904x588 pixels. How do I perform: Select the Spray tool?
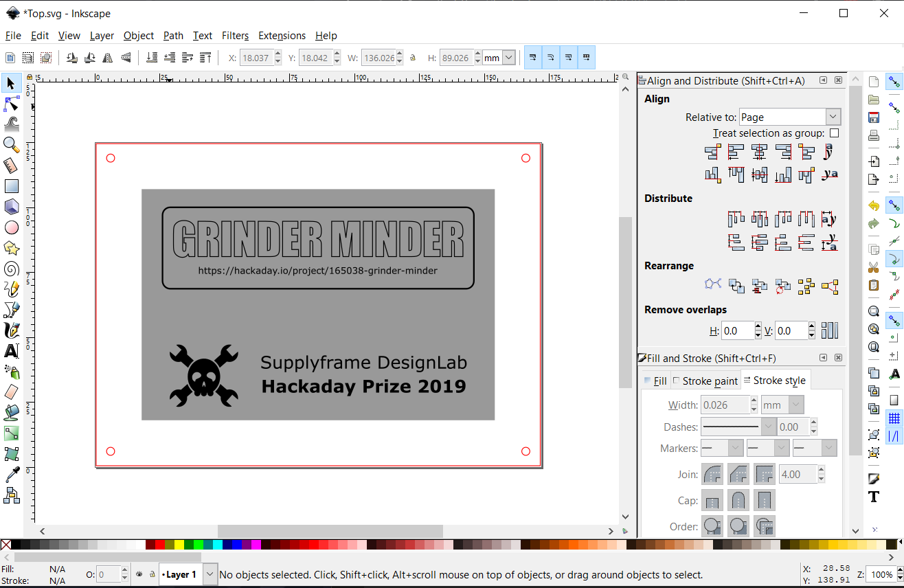click(11, 372)
